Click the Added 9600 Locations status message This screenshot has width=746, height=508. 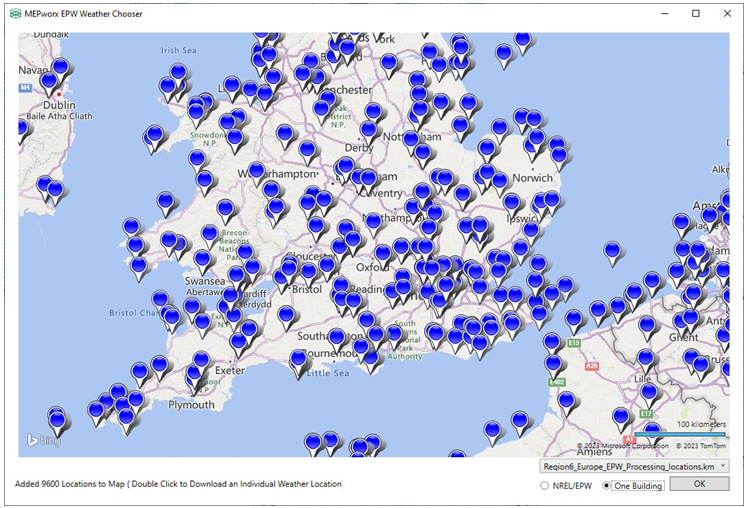tap(178, 484)
